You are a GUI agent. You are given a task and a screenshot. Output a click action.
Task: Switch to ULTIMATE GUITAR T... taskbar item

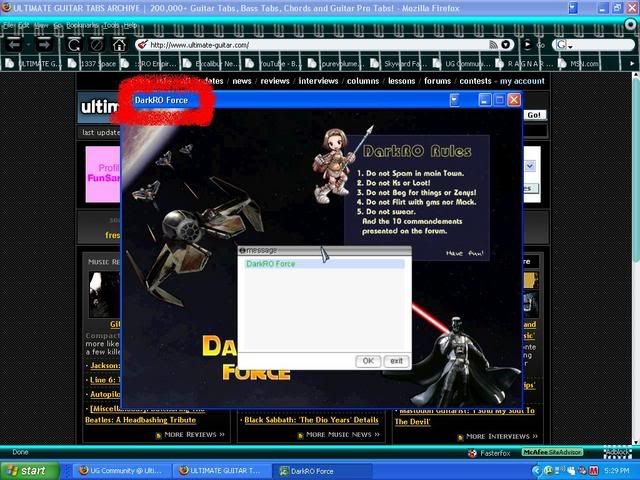[220, 471]
